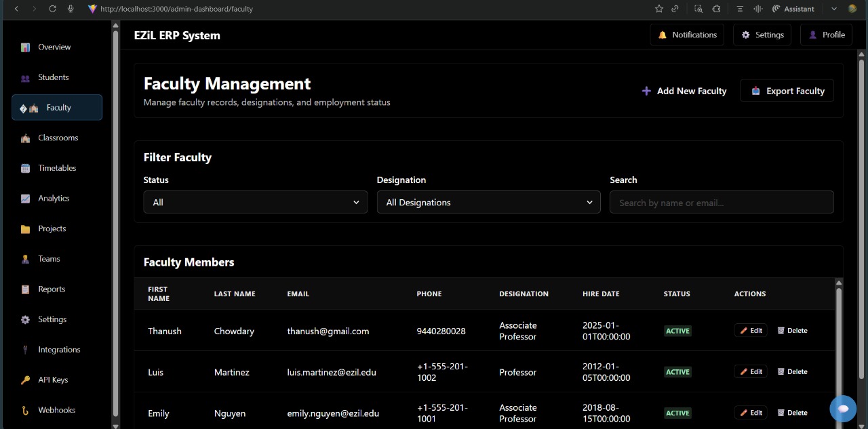Open the floating chat bubble icon
This screenshot has height=429, width=868.
click(x=843, y=409)
